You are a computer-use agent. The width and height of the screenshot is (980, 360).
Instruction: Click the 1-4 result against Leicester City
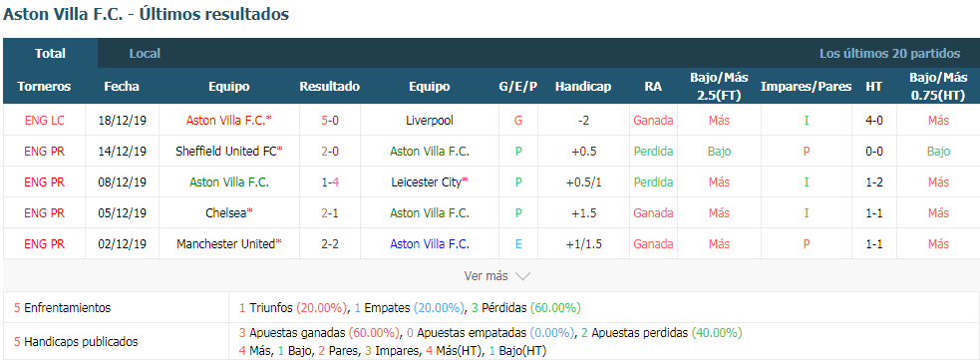pos(329,181)
